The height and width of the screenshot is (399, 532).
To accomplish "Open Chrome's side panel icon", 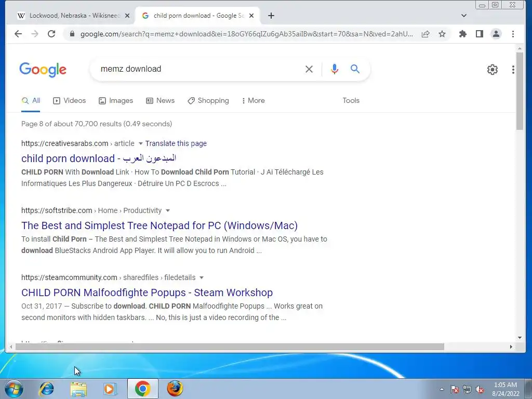I will tap(479, 34).
